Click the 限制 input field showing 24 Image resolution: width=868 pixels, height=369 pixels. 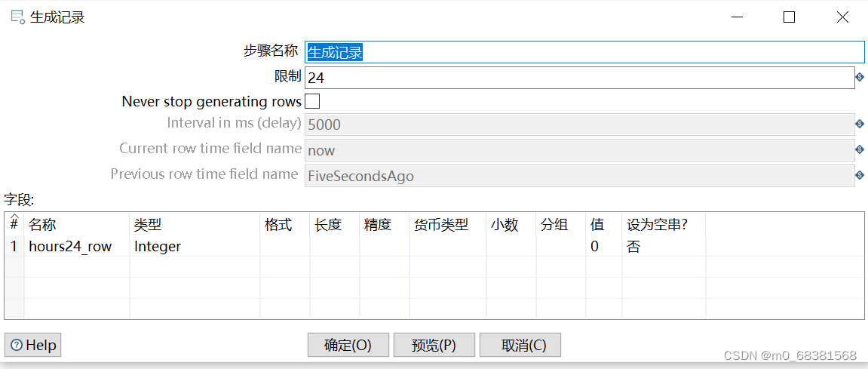pyautogui.click(x=580, y=78)
